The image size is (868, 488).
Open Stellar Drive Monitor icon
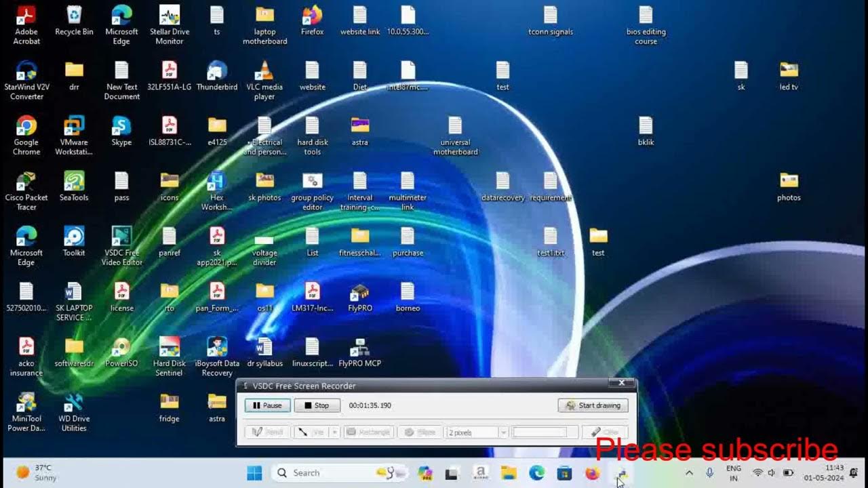169,25
